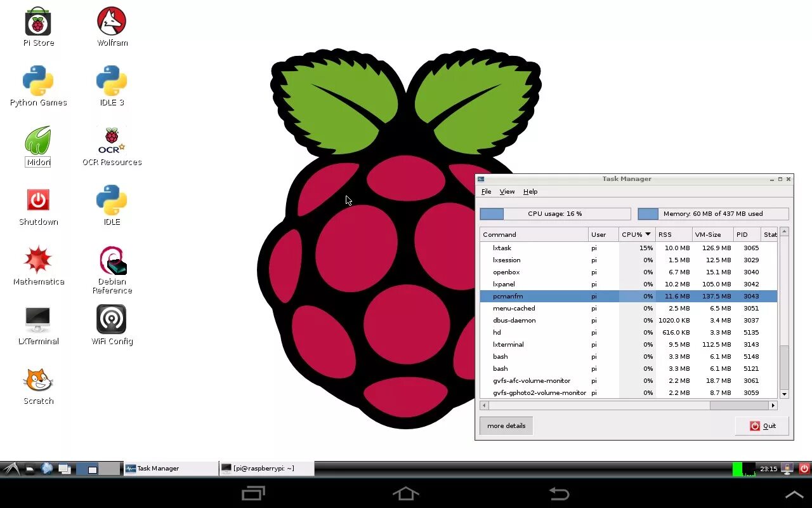Select the hd process row
The height and width of the screenshot is (508, 812).
[x=629, y=333]
